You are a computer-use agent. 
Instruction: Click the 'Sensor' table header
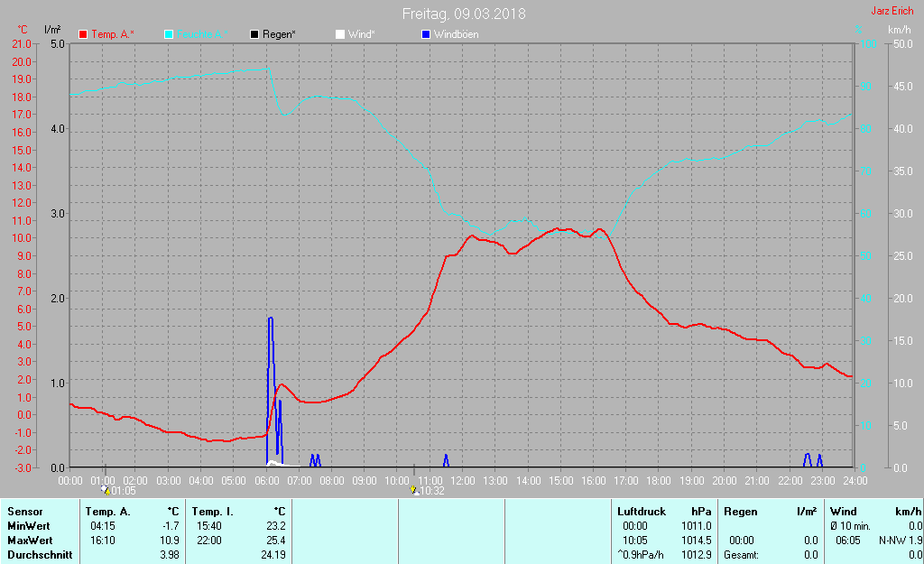24,512
